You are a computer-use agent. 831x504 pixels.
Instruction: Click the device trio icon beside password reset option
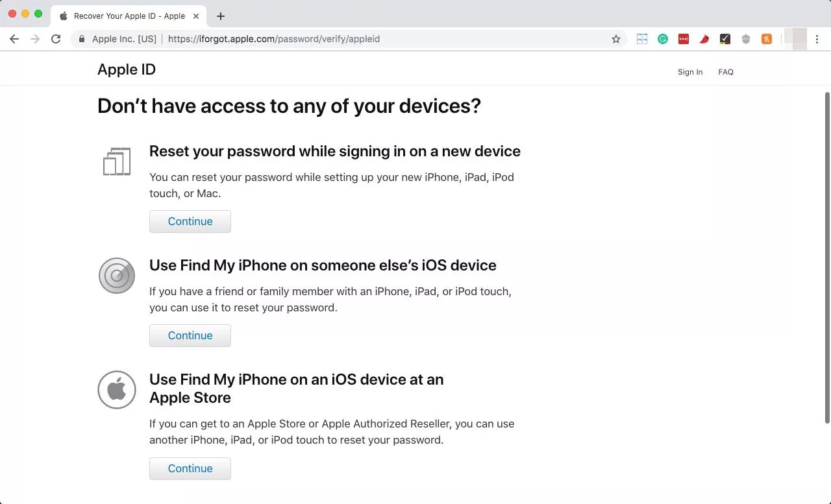(116, 161)
